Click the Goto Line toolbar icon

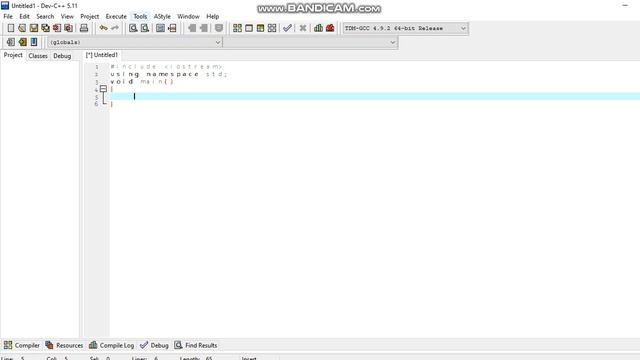pos(172,28)
